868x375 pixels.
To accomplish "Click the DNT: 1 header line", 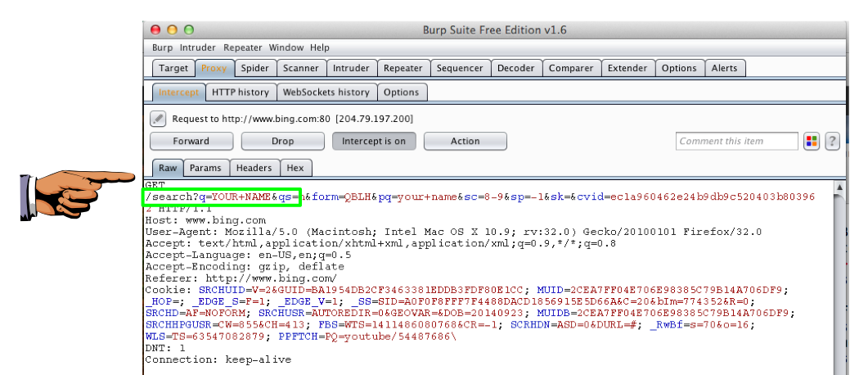I will [165, 349].
